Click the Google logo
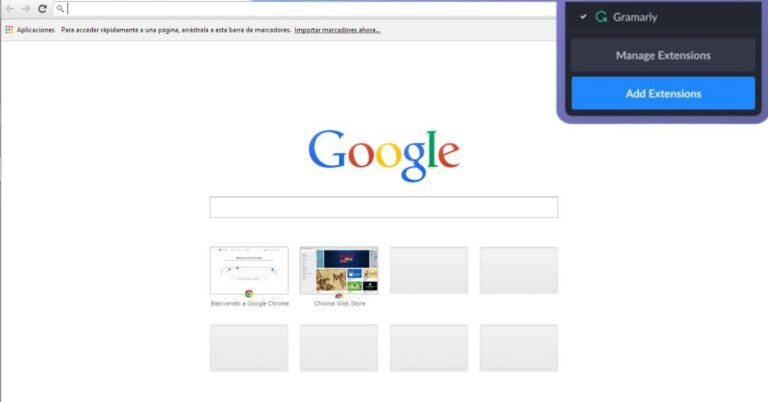 pyautogui.click(x=384, y=155)
